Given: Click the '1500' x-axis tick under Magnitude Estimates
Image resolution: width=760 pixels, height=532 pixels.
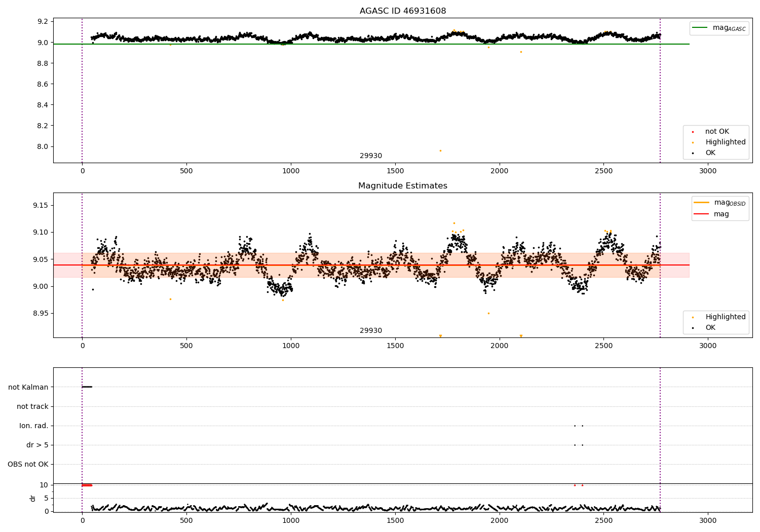Looking at the screenshot, I should coord(395,346).
